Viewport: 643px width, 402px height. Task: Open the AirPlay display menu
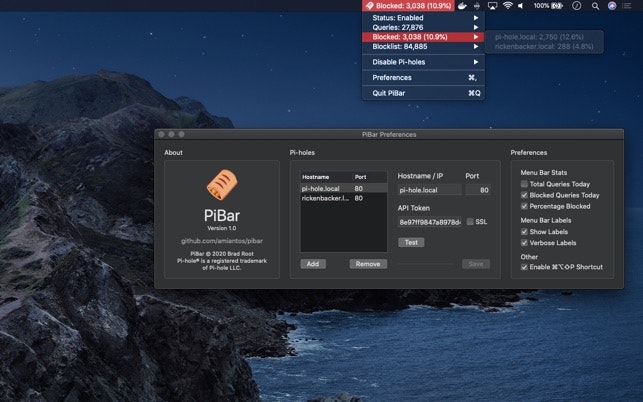(492, 6)
